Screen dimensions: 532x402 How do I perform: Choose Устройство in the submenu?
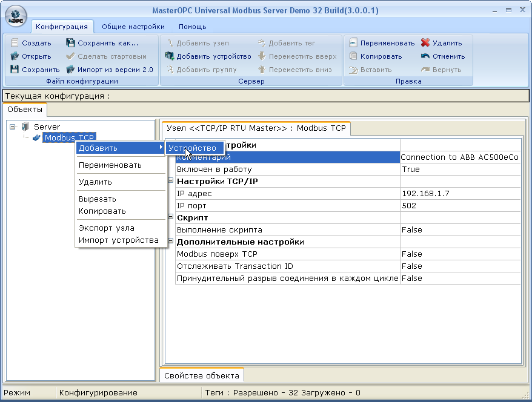(x=192, y=148)
